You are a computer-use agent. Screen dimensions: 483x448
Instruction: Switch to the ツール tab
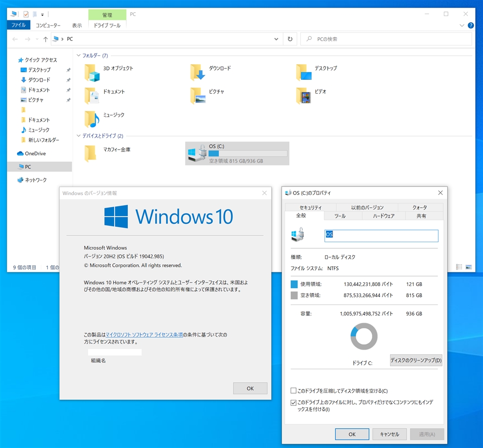point(340,216)
